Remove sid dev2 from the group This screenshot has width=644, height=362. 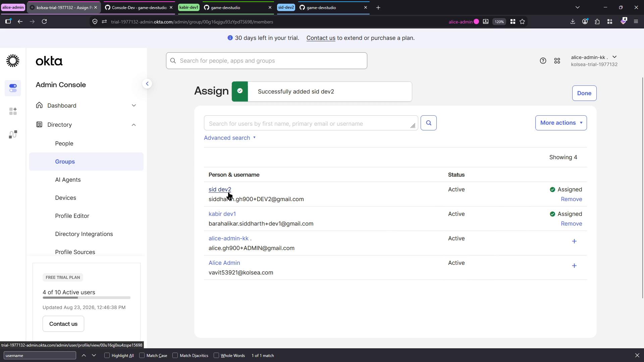(571, 199)
